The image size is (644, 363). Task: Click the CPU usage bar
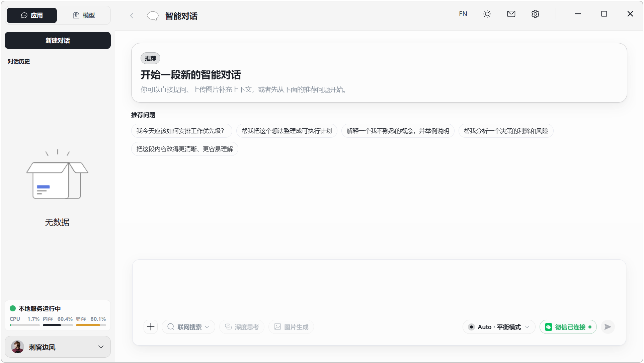click(x=24, y=325)
